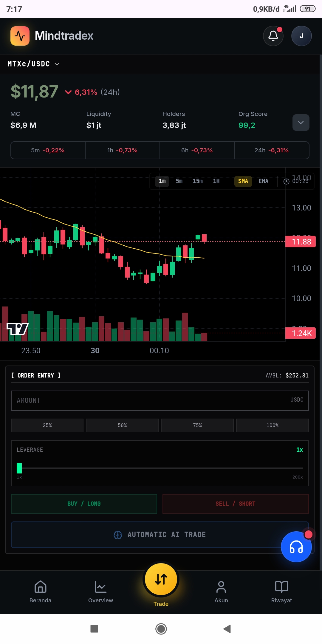Tap the 1.24K volume label
Image resolution: width=322 pixels, height=644 pixels.
[301, 333]
